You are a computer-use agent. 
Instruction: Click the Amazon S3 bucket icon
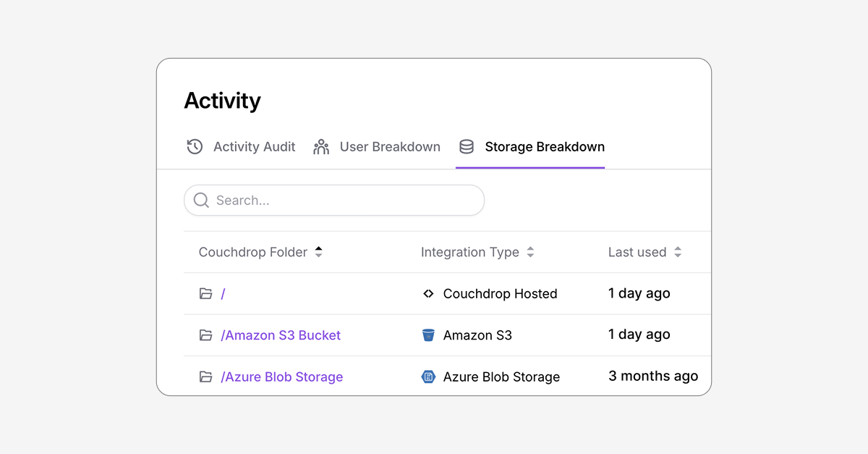coord(428,335)
